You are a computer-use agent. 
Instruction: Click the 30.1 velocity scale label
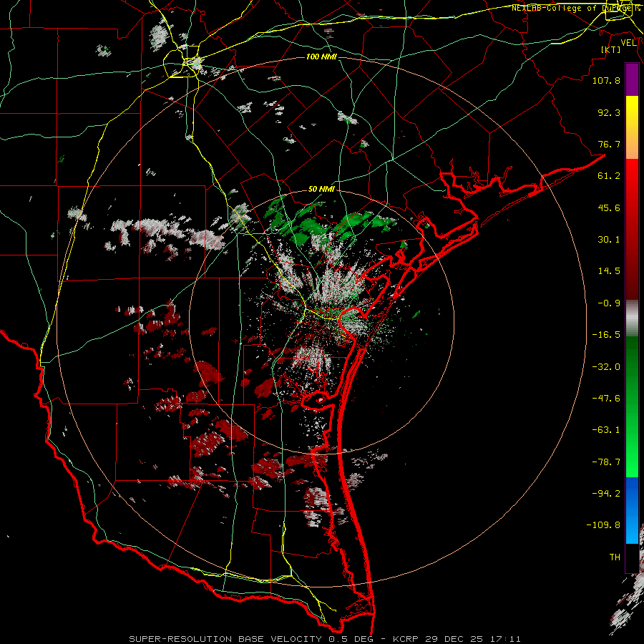click(x=609, y=240)
